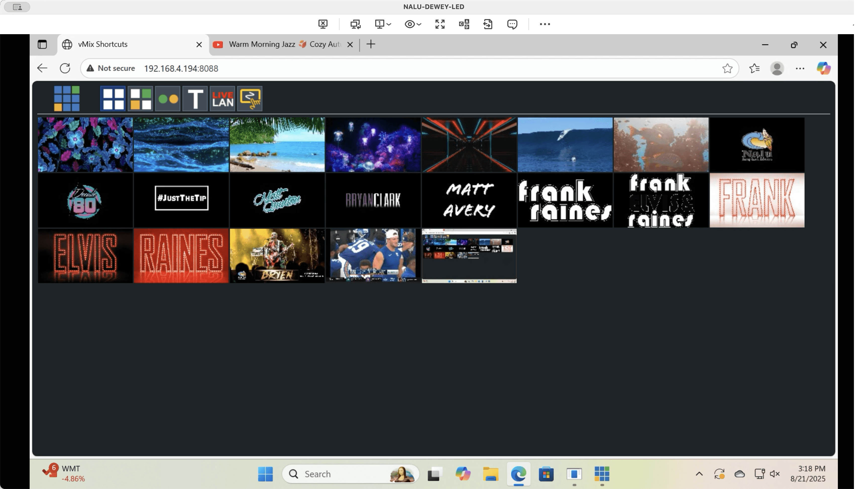
Task: Select the Live LAN icon
Action: 222,99
